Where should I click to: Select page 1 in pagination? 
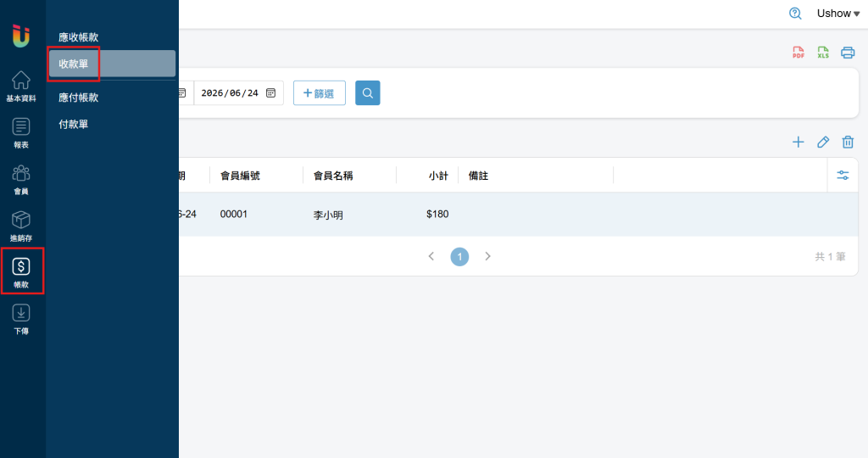459,256
